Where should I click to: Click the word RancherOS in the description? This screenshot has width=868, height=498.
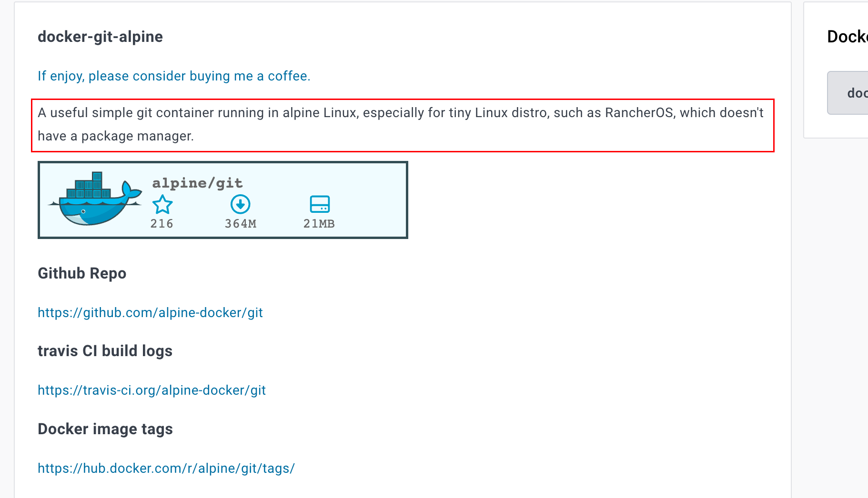(x=639, y=113)
